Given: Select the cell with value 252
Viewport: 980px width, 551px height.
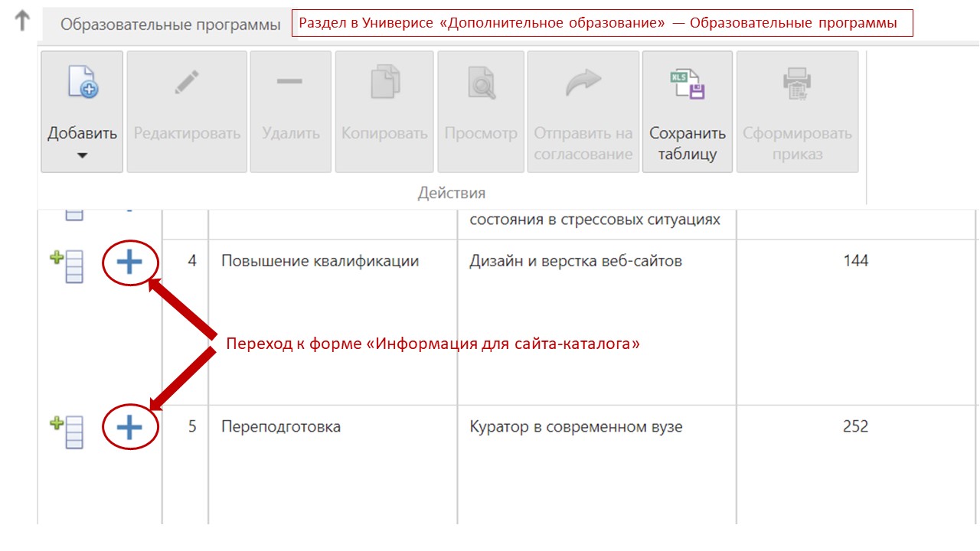Looking at the screenshot, I should 857,465.
